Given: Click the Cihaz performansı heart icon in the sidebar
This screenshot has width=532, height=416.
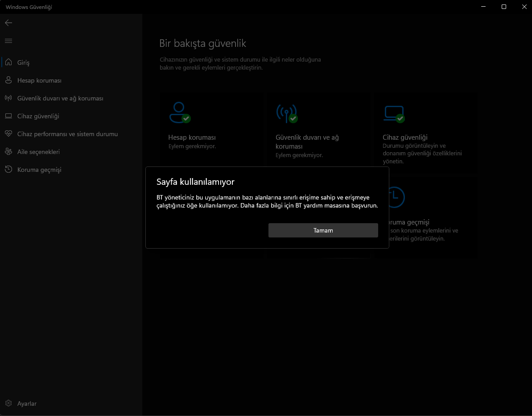Looking at the screenshot, I should coord(8,134).
